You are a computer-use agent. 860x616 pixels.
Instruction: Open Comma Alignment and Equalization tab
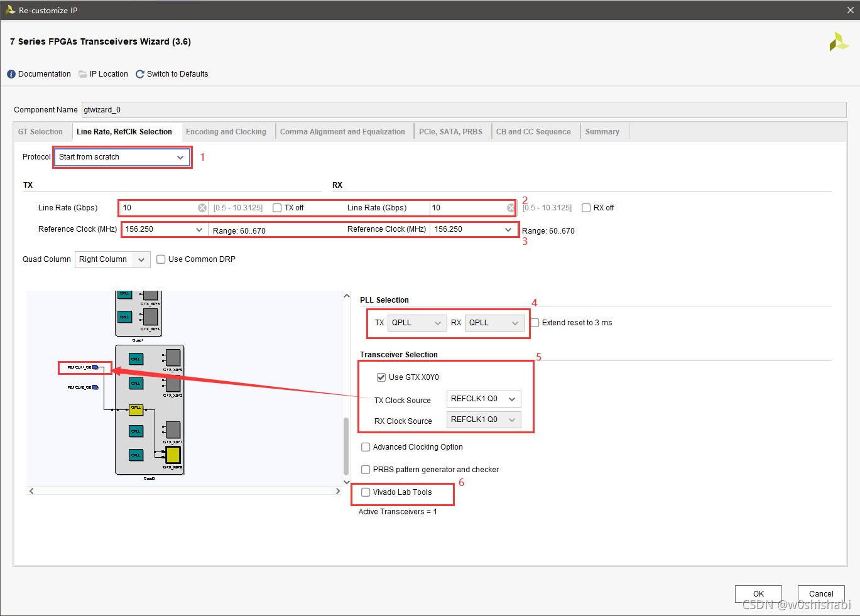pyautogui.click(x=342, y=132)
